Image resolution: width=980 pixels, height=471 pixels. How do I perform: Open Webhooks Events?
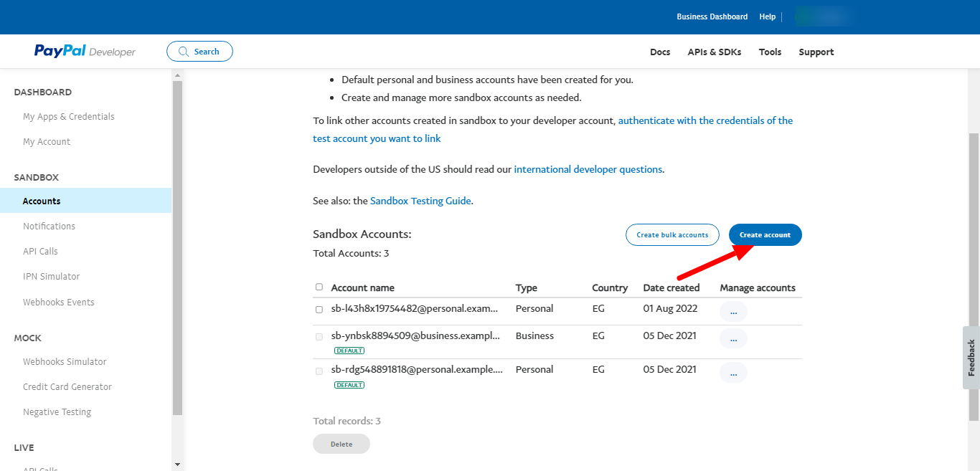[59, 303]
